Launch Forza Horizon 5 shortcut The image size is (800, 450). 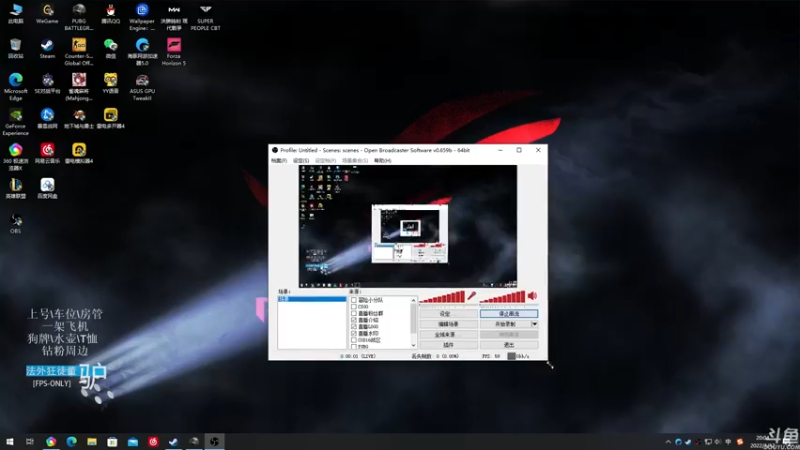(173, 52)
